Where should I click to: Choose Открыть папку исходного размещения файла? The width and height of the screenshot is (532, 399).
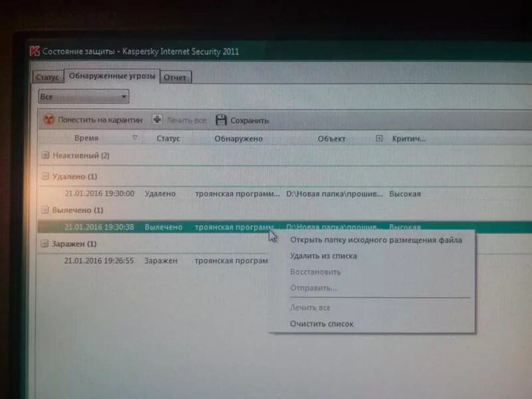click(x=376, y=240)
